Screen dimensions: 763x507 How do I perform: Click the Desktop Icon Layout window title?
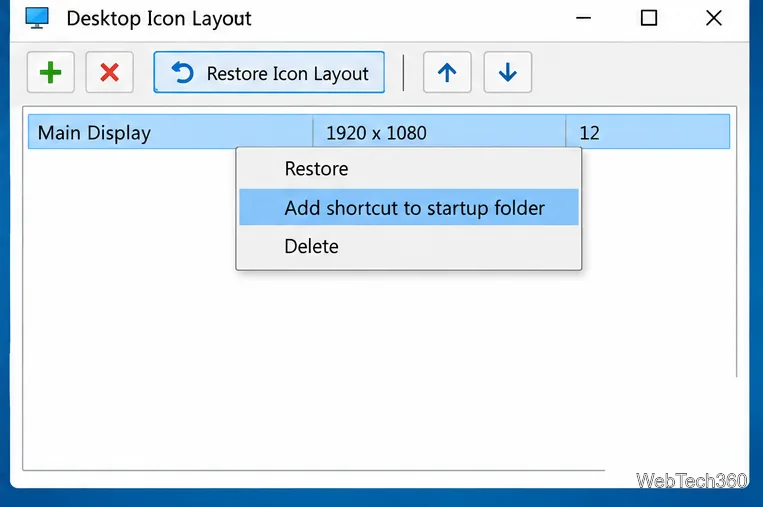pyautogui.click(x=159, y=18)
